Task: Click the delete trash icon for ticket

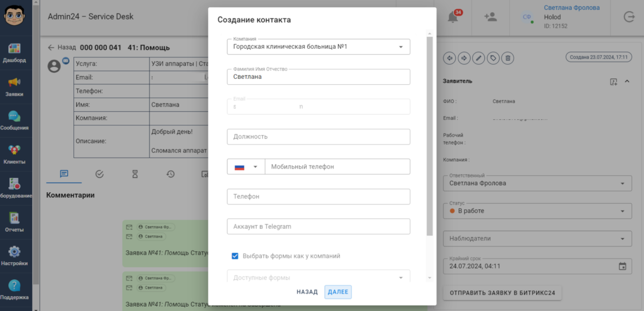Action: pos(508,57)
